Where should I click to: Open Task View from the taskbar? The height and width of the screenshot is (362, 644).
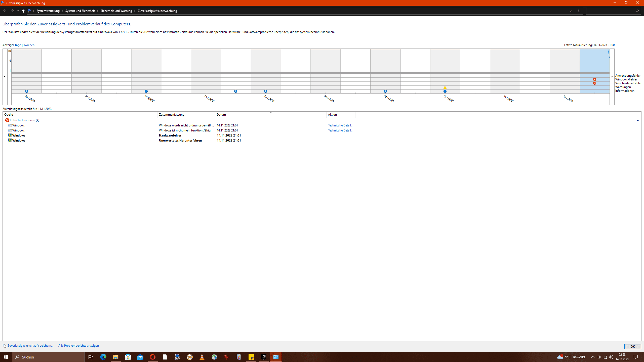[x=91, y=357]
